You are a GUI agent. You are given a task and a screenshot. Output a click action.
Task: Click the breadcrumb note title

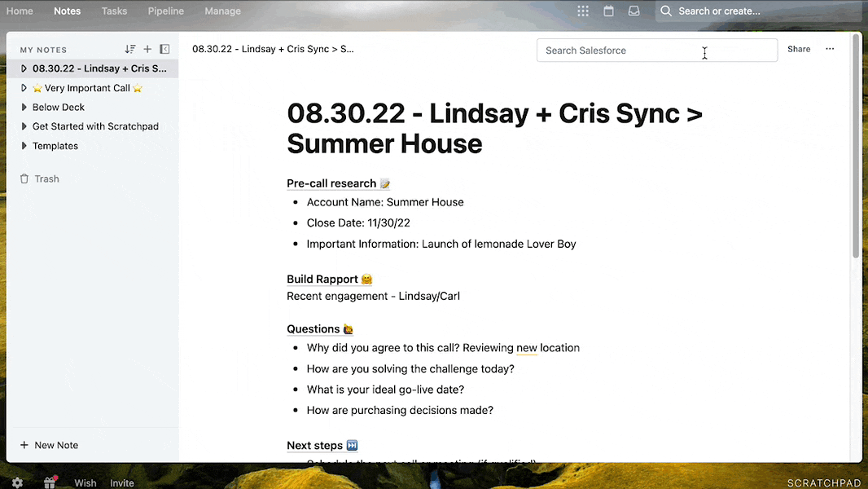(273, 49)
